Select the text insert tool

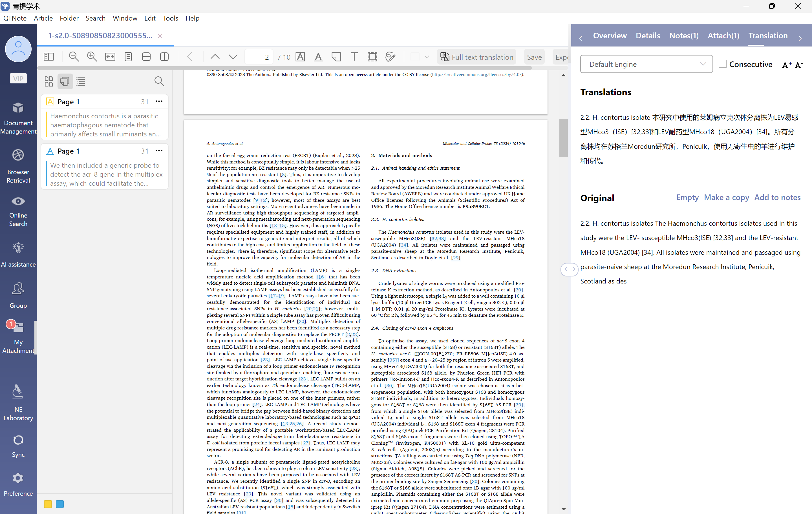pyautogui.click(x=354, y=57)
